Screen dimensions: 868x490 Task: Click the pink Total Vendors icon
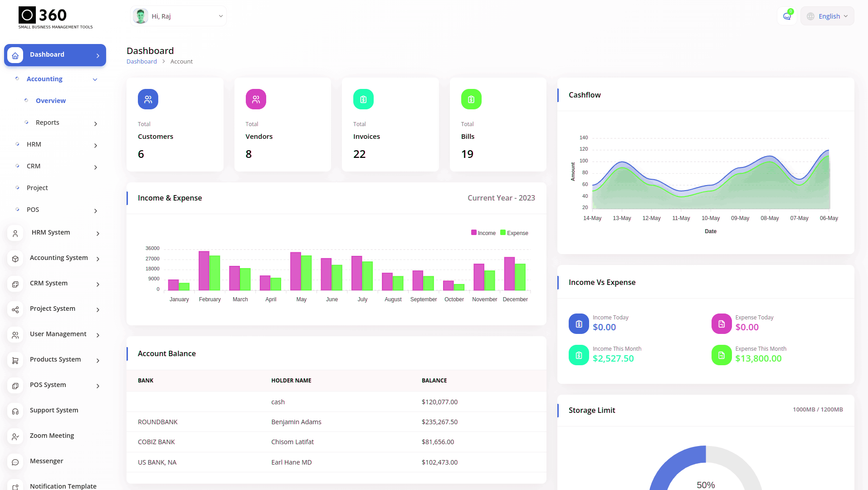click(x=256, y=99)
